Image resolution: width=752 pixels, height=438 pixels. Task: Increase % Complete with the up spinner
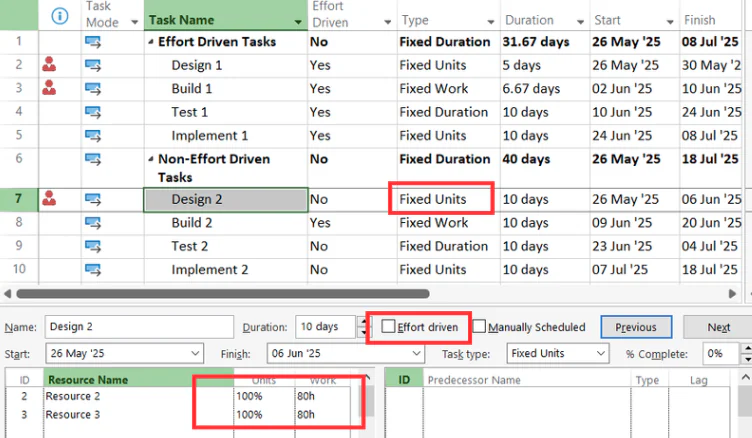click(x=746, y=348)
